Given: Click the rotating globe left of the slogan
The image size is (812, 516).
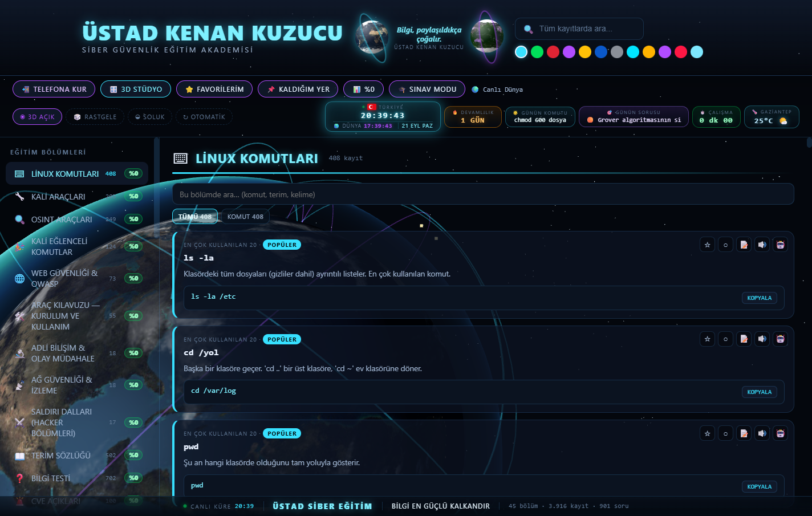Looking at the screenshot, I should (x=373, y=36).
